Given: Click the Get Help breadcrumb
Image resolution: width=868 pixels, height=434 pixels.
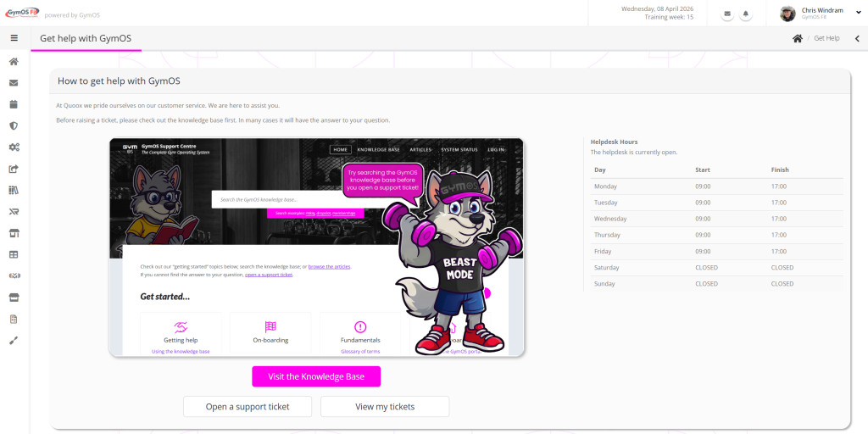Looking at the screenshot, I should (x=826, y=38).
